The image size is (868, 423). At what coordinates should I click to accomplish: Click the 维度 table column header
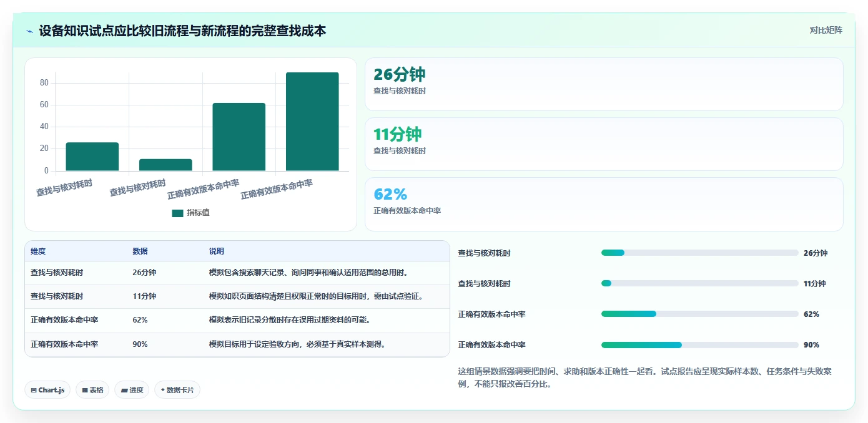pyautogui.click(x=38, y=251)
